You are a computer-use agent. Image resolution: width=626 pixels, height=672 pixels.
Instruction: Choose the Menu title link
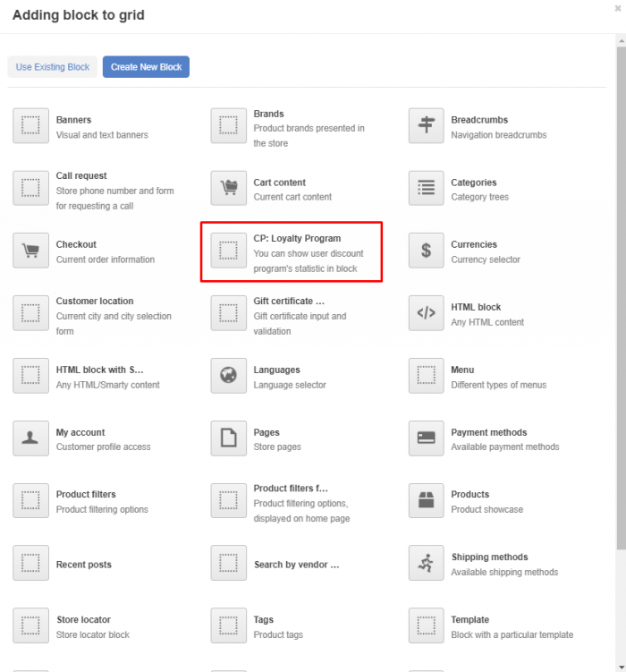click(x=462, y=370)
